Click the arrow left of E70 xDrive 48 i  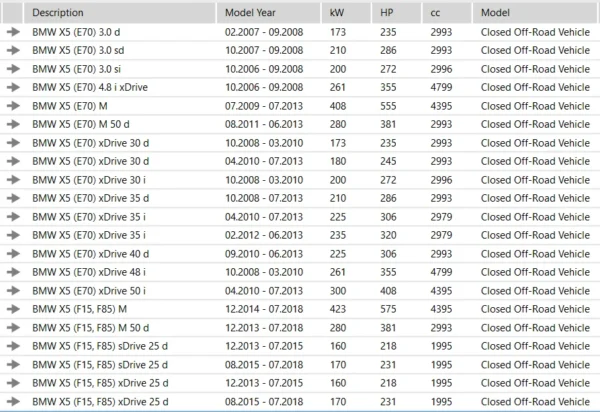[13, 271]
